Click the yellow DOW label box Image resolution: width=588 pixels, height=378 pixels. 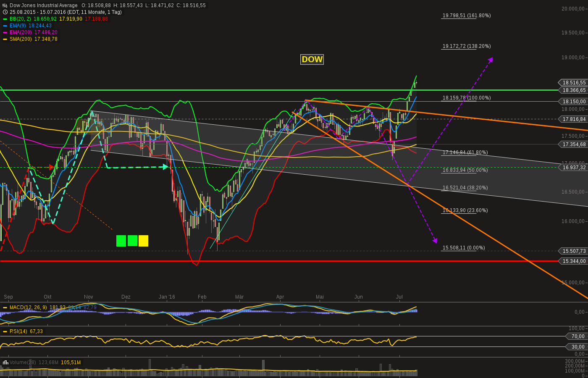coord(312,59)
